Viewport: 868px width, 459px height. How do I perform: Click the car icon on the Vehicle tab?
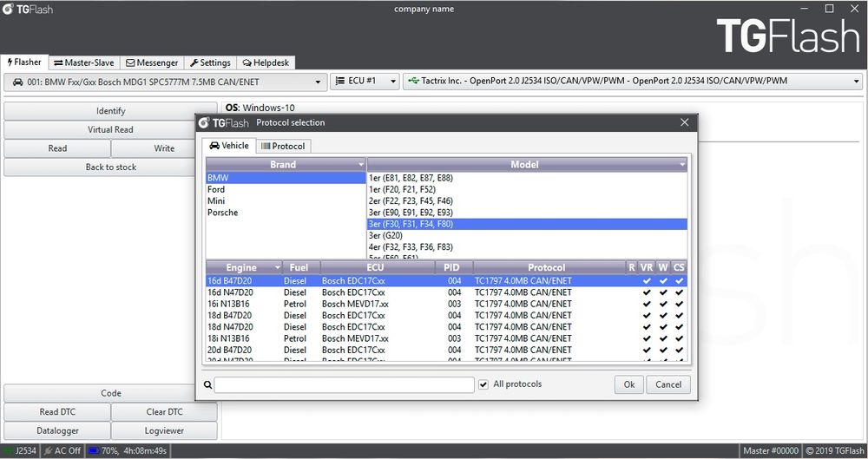pos(214,146)
